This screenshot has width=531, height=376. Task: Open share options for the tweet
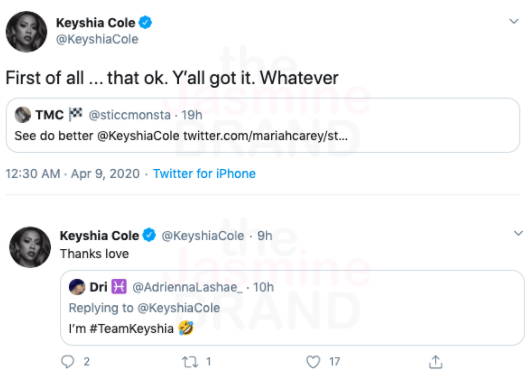point(436,362)
